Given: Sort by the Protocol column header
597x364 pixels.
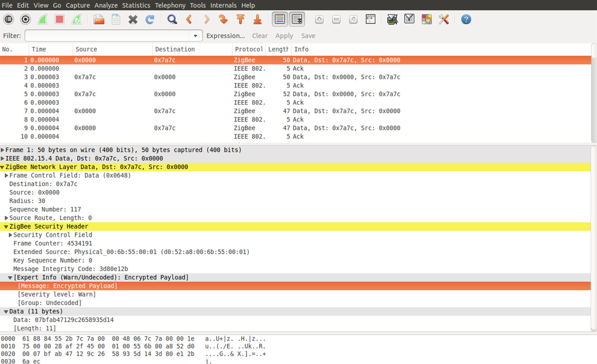Looking at the screenshot, I should click(x=248, y=49).
